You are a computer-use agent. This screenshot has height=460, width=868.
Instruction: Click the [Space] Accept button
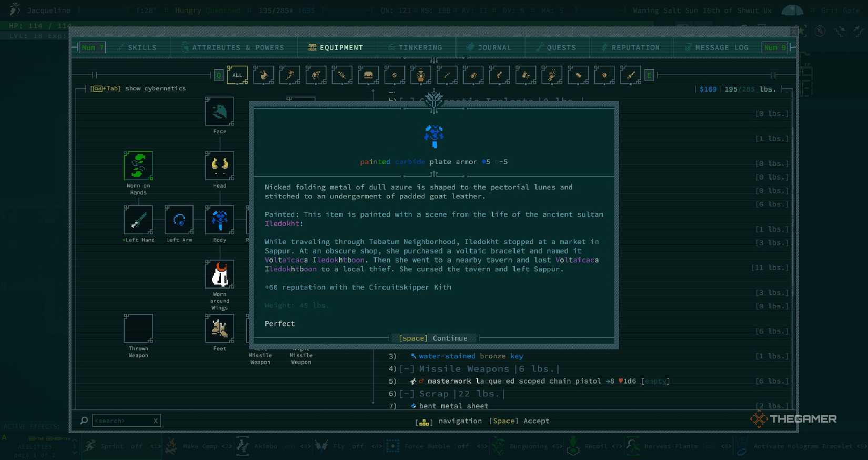coord(519,421)
